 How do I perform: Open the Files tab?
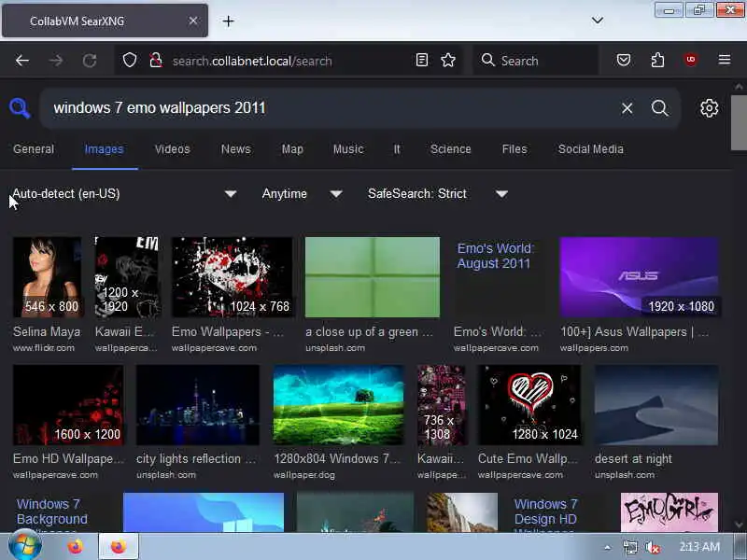click(x=514, y=149)
